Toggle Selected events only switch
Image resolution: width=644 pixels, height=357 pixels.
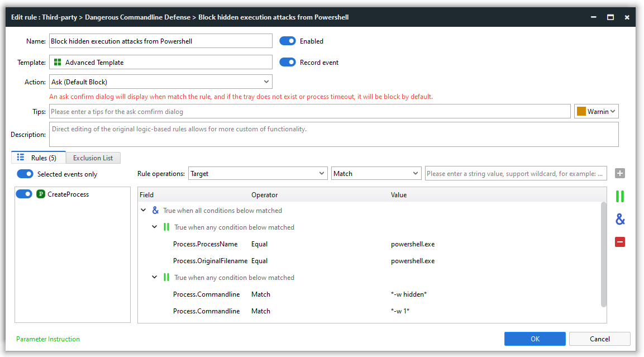[25, 174]
